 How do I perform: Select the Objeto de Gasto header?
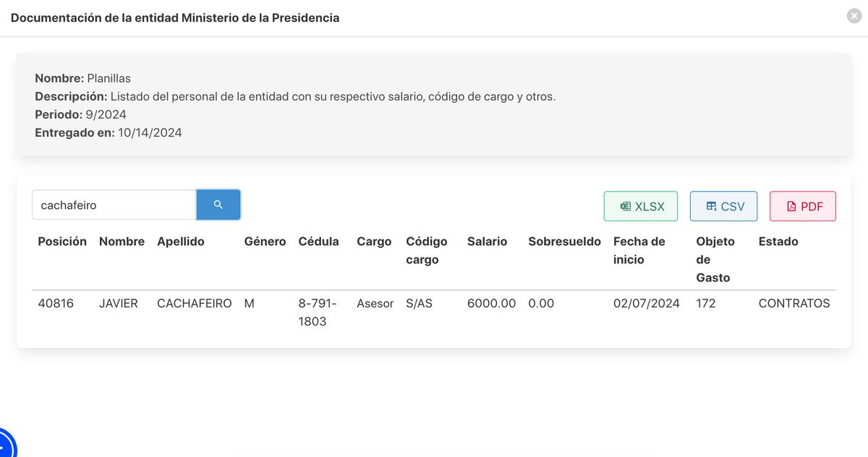click(x=715, y=259)
